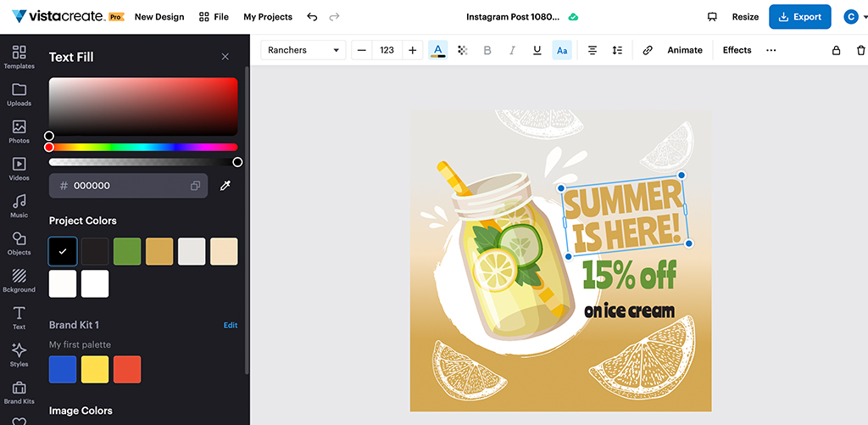The width and height of the screenshot is (868, 425).
Task: Pick color with the eyedropper tool
Action: pyautogui.click(x=225, y=186)
